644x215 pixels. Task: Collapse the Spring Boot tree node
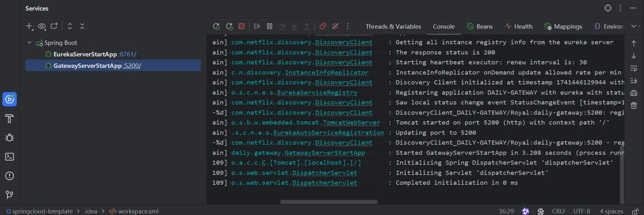[x=29, y=42]
